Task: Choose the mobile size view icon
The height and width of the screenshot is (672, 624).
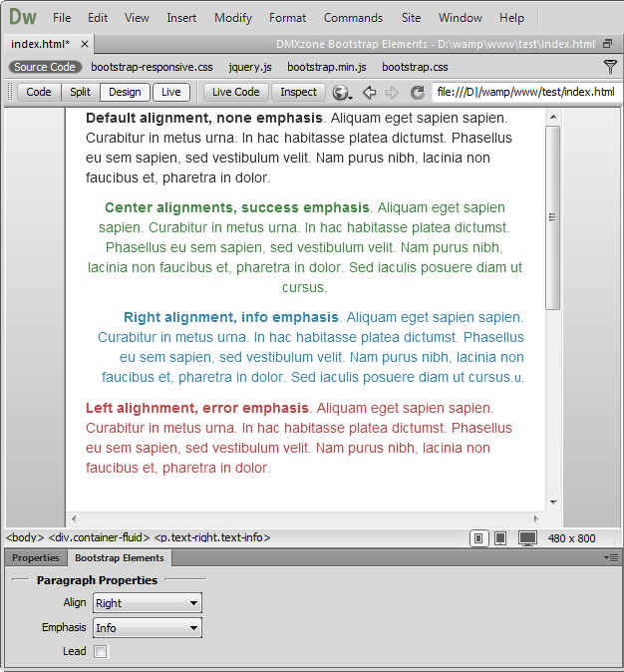Action: point(478,538)
